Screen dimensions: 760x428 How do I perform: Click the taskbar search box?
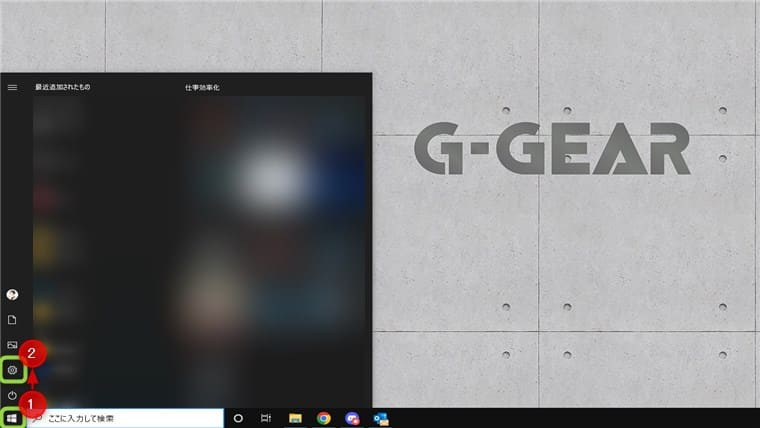126,418
